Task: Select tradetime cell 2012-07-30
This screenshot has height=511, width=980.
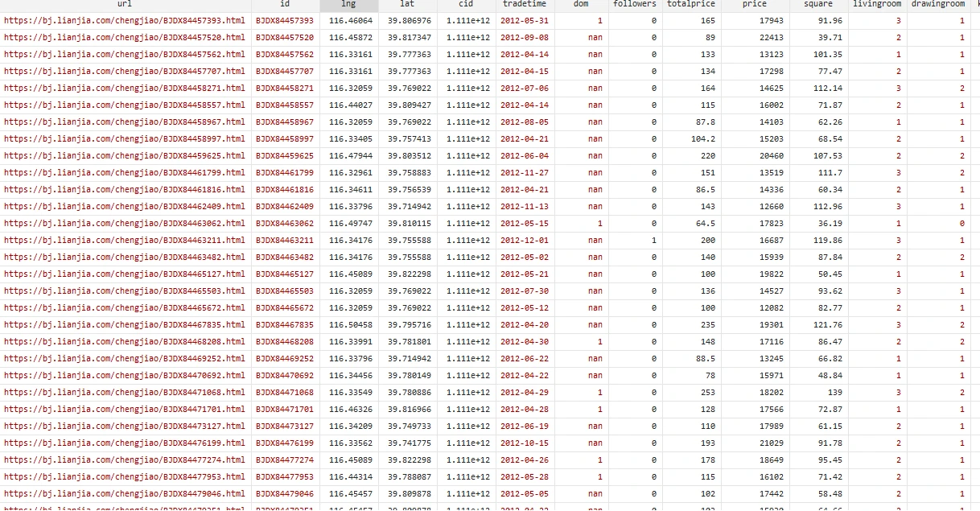Action: pyautogui.click(x=525, y=291)
